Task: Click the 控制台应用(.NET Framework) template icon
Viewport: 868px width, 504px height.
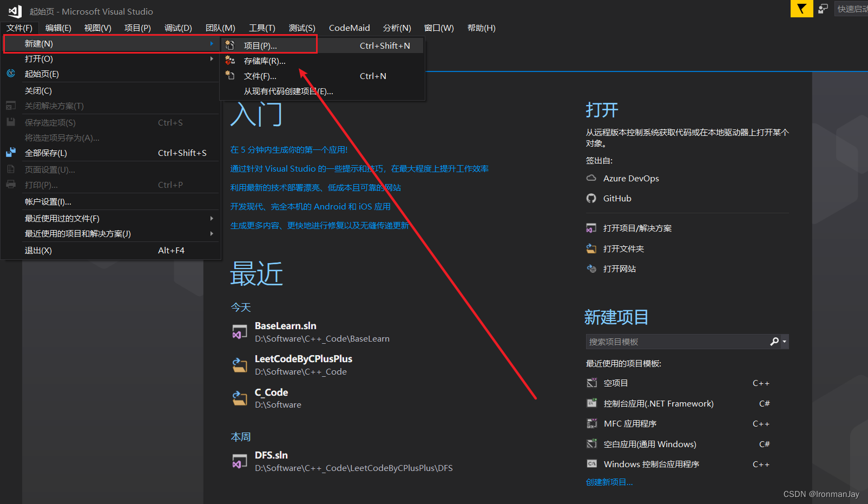Action: click(x=592, y=403)
